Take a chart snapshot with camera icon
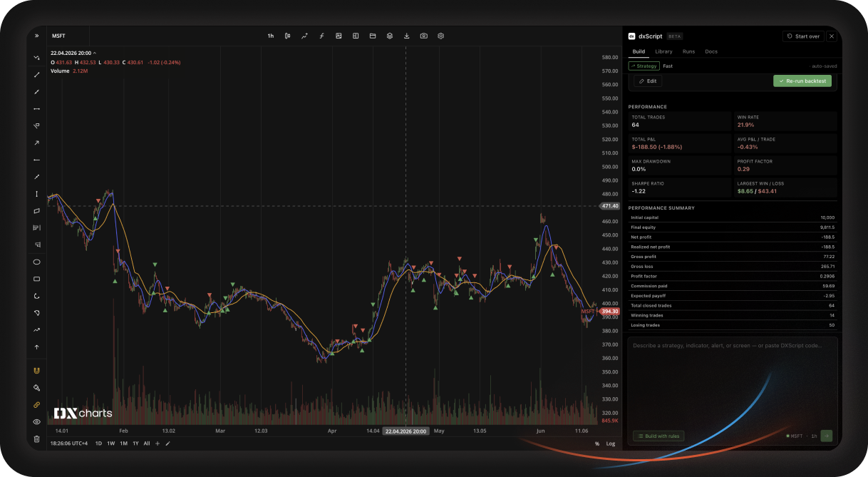This screenshot has width=868, height=477. point(424,36)
